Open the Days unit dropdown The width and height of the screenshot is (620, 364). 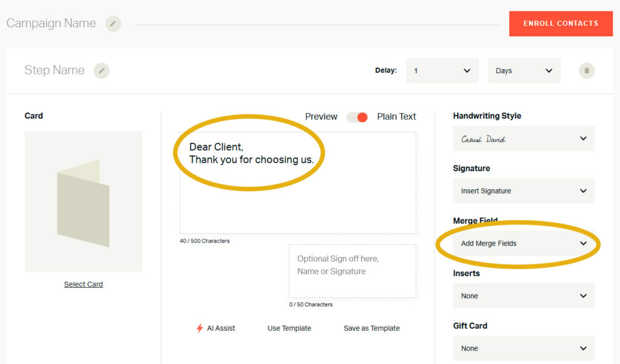pyautogui.click(x=524, y=71)
